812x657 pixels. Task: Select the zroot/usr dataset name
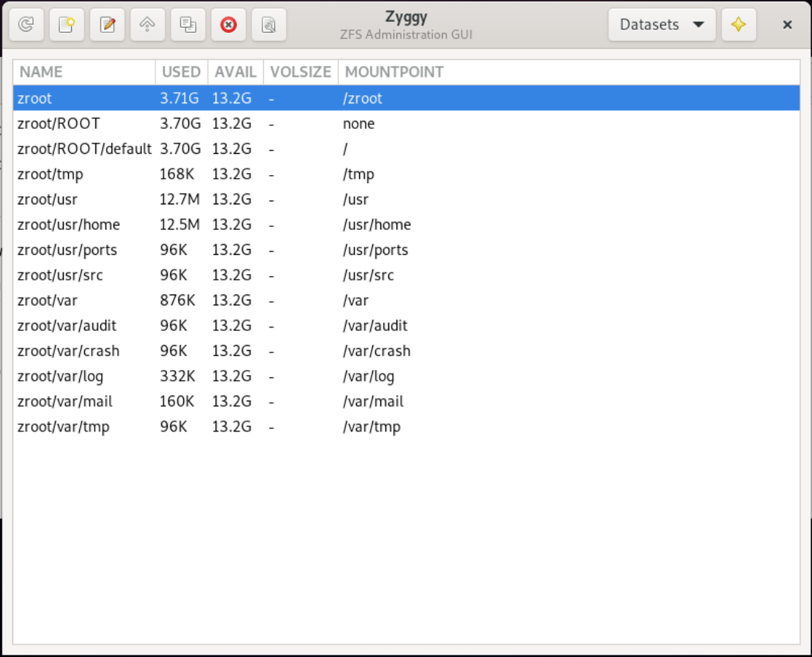(x=47, y=199)
